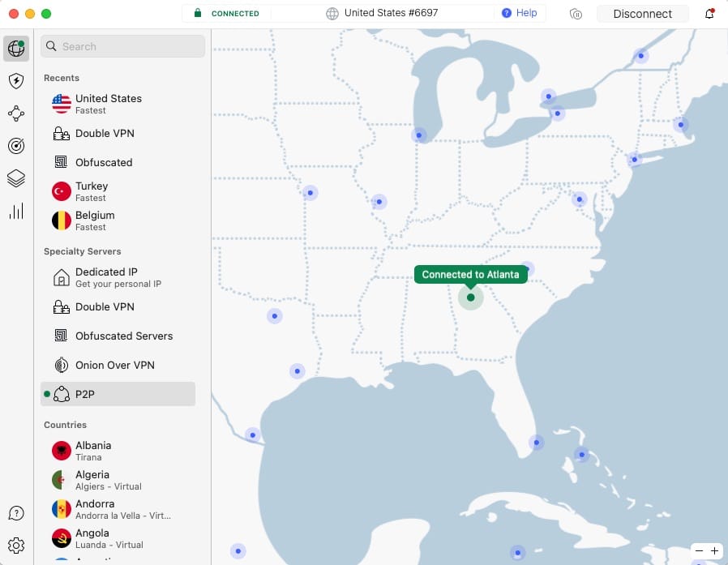
Task: Click the Buffalo server dot
Action: pyautogui.click(x=557, y=113)
